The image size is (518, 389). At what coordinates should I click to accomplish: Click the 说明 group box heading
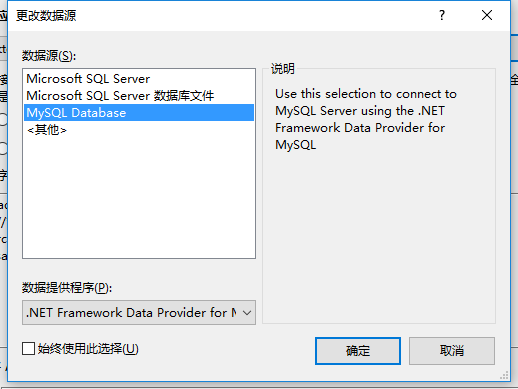(283, 69)
